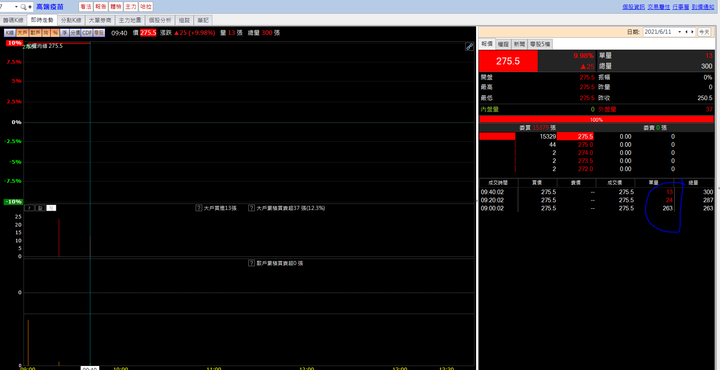Click the 體檢 button in top bar
This screenshot has width=720, height=370.
coord(116,7)
